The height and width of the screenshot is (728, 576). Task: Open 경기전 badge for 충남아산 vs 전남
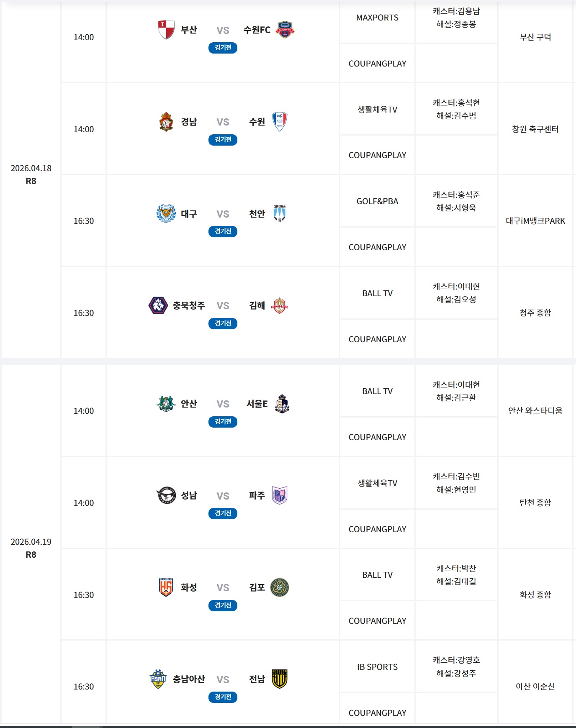pos(223,697)
